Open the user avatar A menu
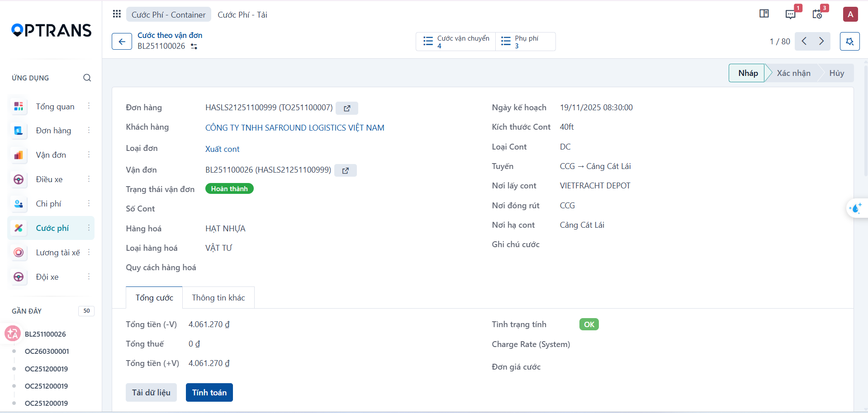The height and width of the screenshot is (413, 868). click(850, 14)
